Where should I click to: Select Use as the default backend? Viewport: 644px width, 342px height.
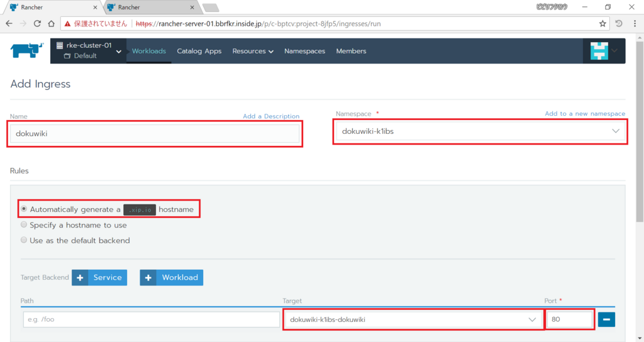tap(24, 240)
